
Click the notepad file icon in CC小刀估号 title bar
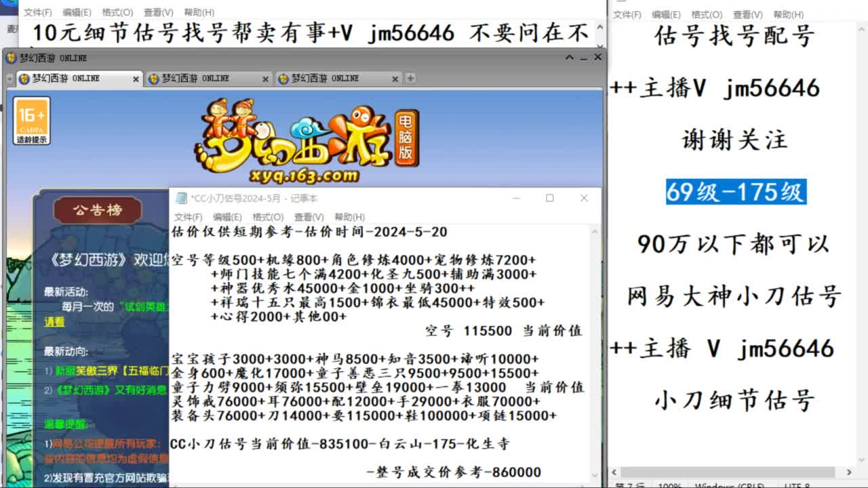(181, 198)
